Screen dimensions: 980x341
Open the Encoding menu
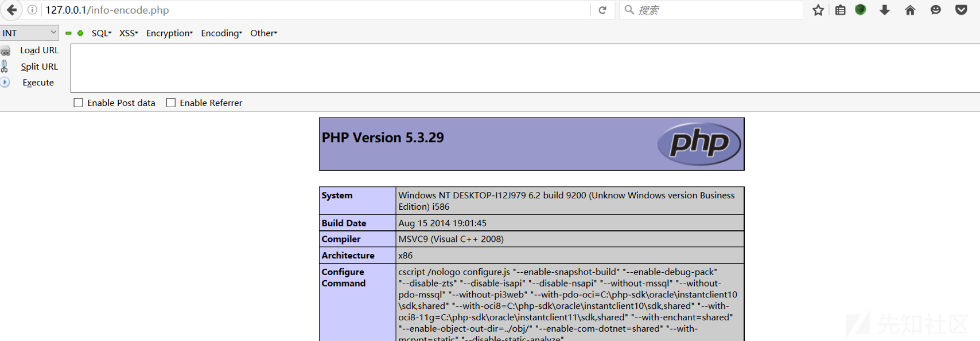click(x=221, y=33)
